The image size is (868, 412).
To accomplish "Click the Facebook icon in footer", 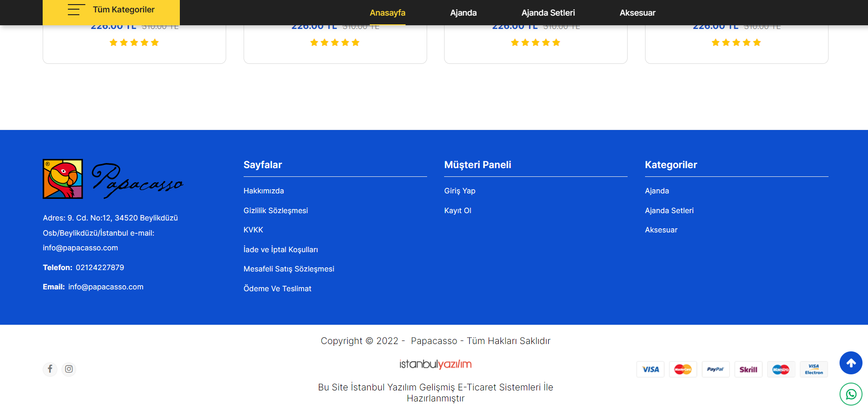I will [50, 369].
